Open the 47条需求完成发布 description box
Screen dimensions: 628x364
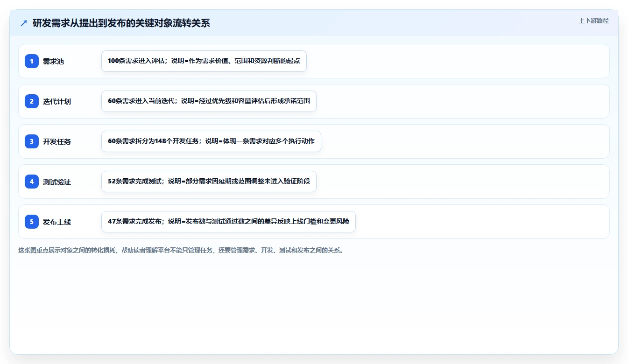[x=228, y=222]
